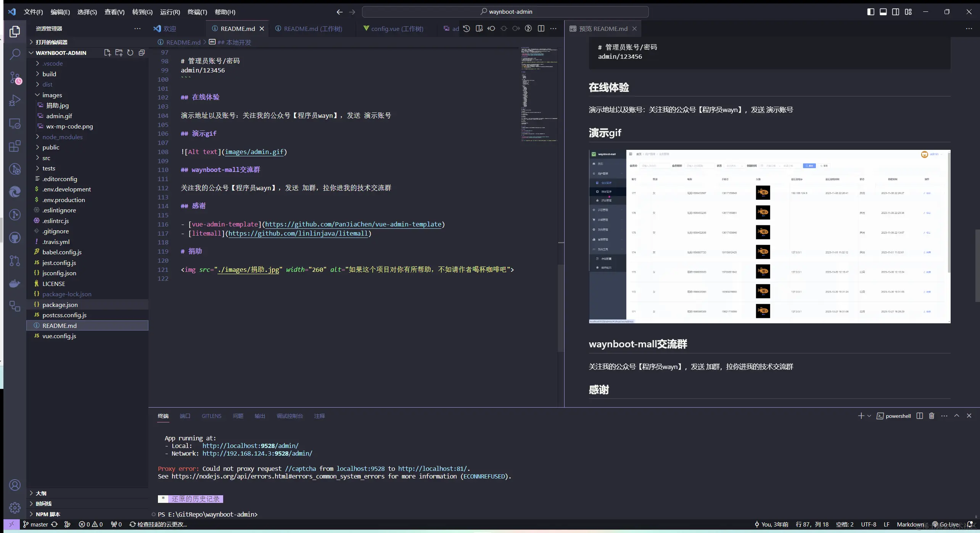Switch to the Problems panel tab

click(x=238, y=416)
